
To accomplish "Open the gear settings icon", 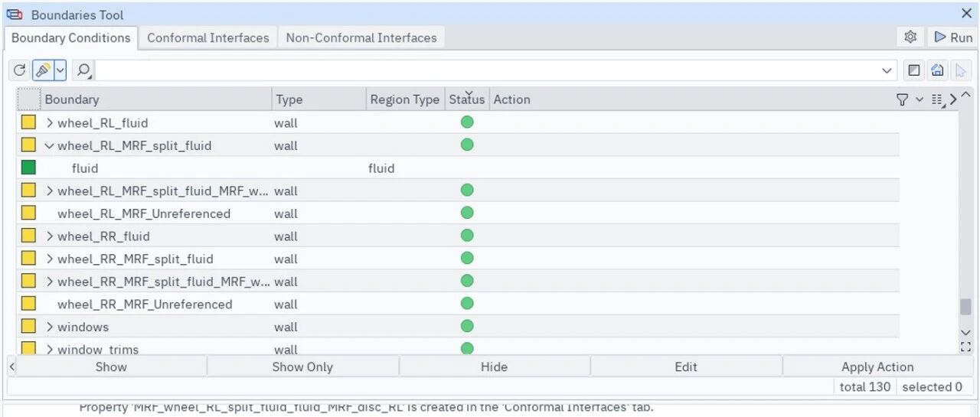I will (910, 37).
